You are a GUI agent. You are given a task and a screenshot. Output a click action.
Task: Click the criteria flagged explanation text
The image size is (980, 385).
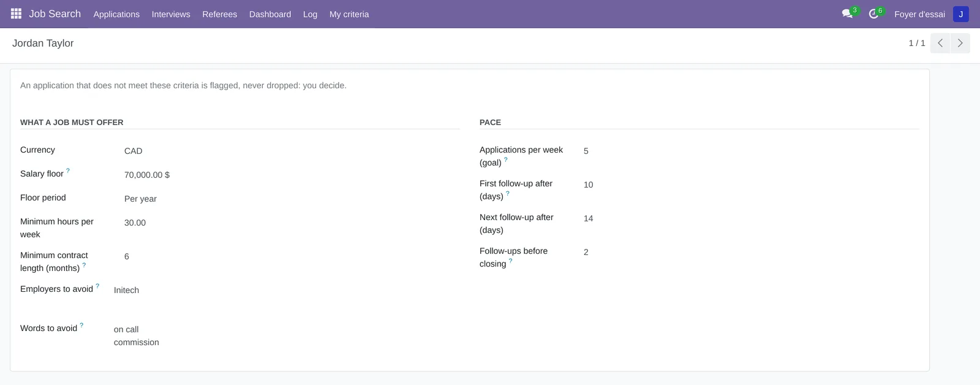point(183,85)
